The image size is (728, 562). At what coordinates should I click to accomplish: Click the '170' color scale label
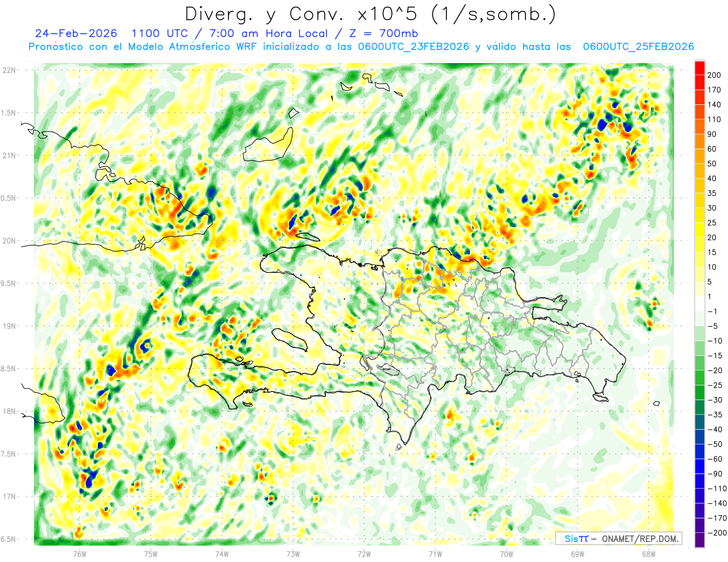tap(714, 89)
